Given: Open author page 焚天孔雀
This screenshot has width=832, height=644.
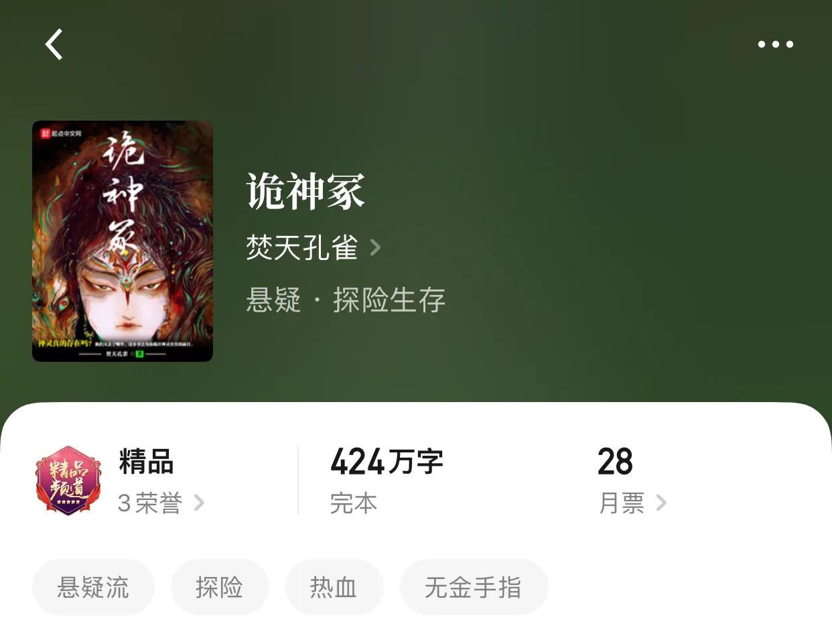Looking at the screenshot, I should (302, 248).
